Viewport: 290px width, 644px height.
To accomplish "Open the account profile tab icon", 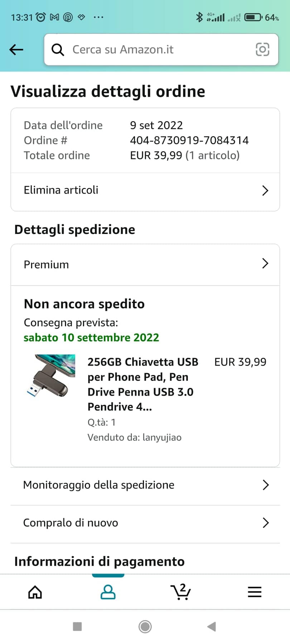I will pyautogui.click(x=108, y=592).
